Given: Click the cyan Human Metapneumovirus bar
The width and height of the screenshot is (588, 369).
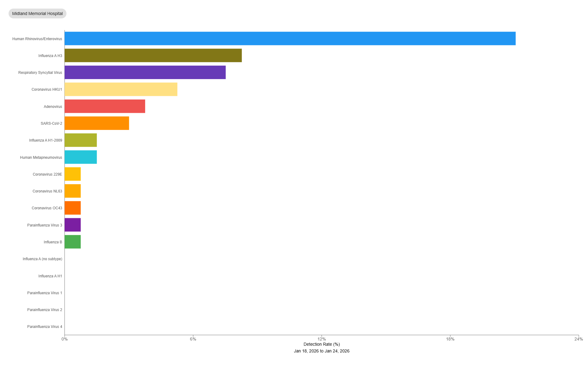Looking at the screenshot, I should [81, 157].
